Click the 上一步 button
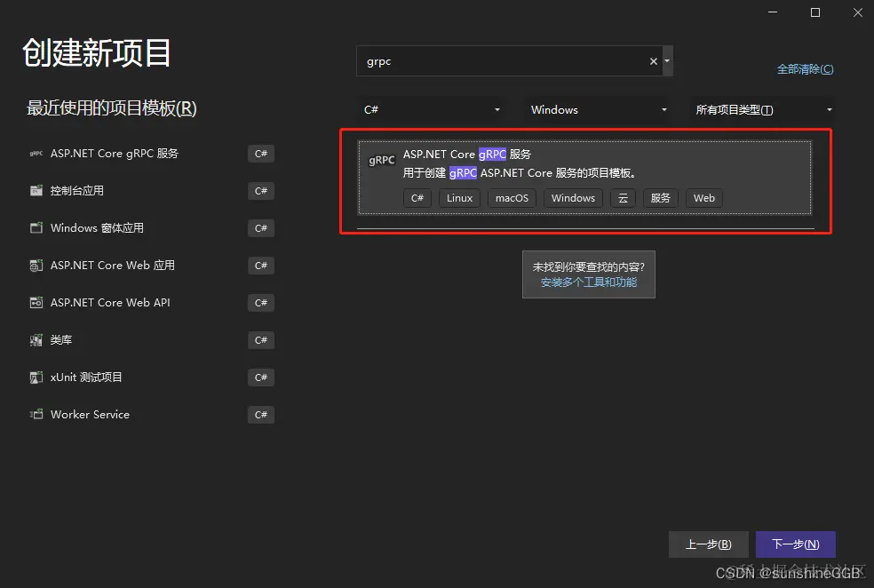The image size is (874, 588). pos(709,544)
